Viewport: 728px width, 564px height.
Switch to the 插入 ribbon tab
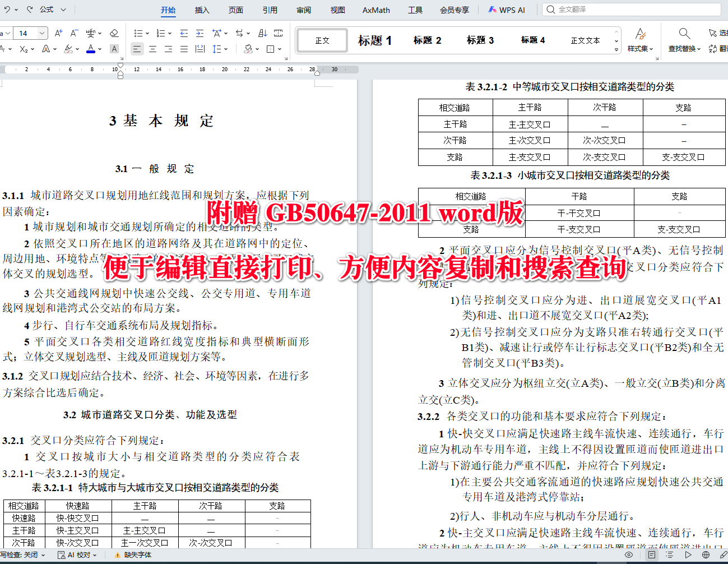coord(202,10)
